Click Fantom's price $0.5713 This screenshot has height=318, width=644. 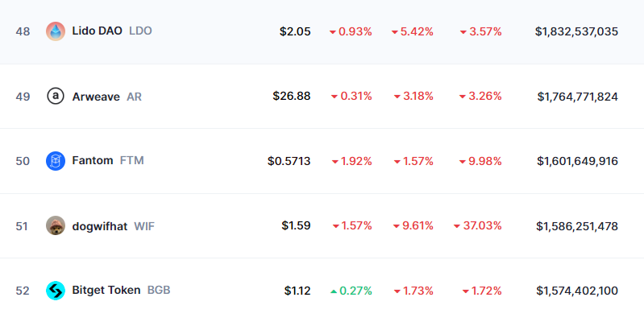coord(289,161)
